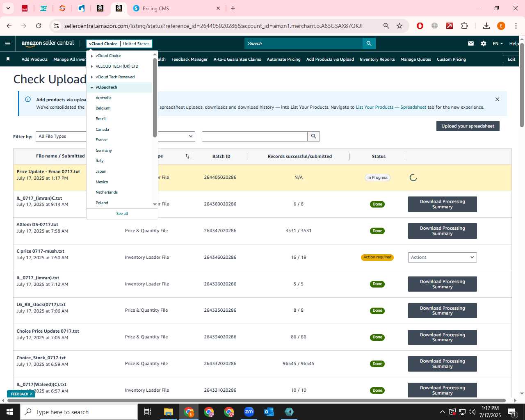This screenshot has height=420, width=525.
Task: Download Processing Summary for IL_0717_(imran)C.txt
Action: click(442, 204)
